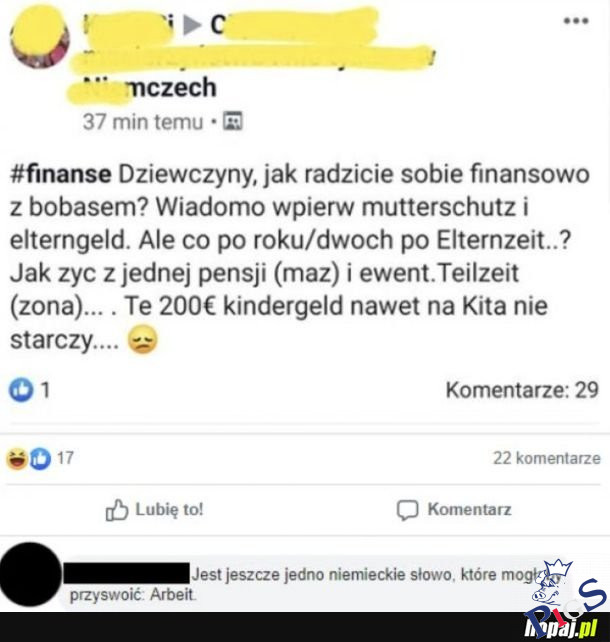This screenshot has width=610, height=642.
Task: Open the three-dots post options menu
Action: click(x=576, y=20)
